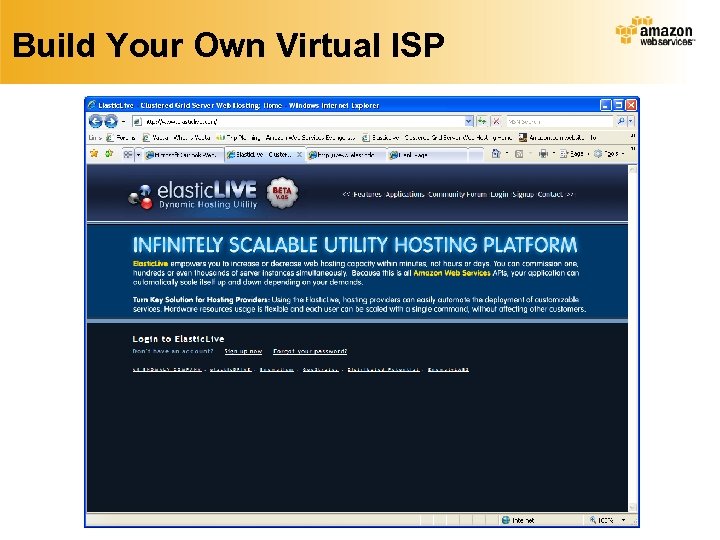
Task: Show Quick Tabs thumbnail view
Action: tap(128, 155)
